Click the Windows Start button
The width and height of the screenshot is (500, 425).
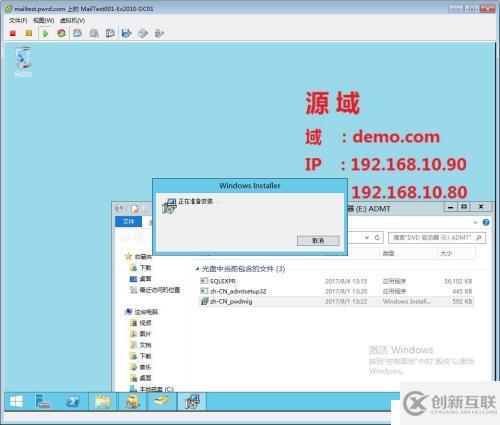coord(16,402)
